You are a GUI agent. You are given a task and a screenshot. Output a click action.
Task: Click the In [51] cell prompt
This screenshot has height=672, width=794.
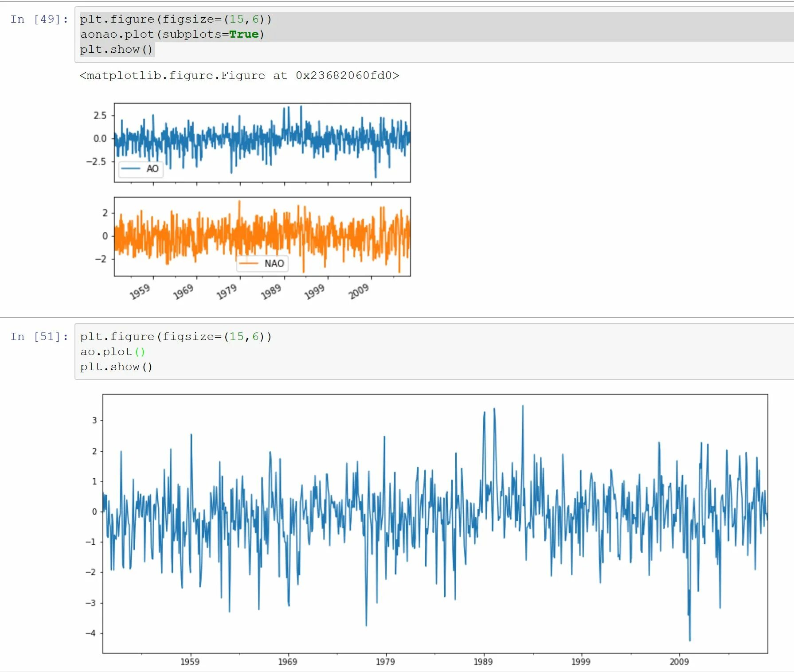tap(39, 336)
